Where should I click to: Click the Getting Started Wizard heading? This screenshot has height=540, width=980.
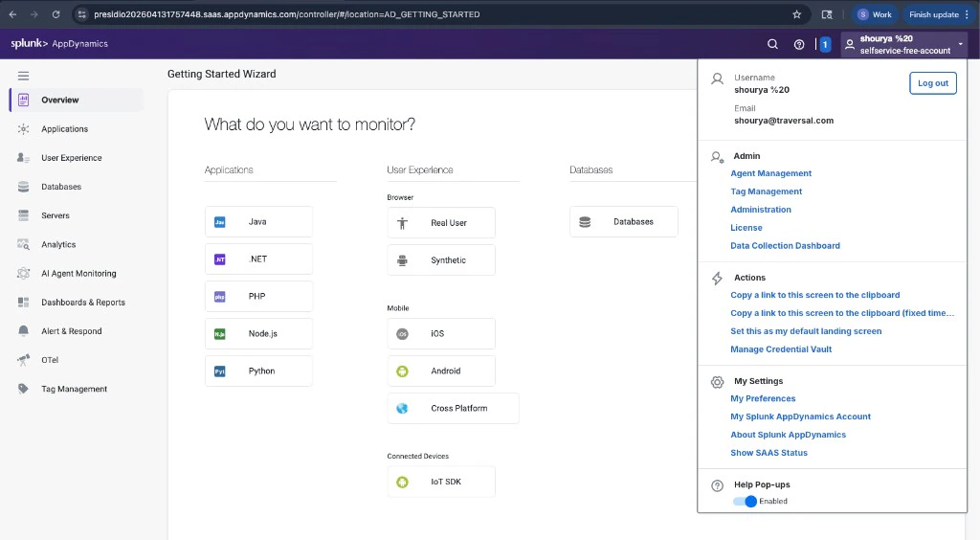pyautogui.click(x=221, y=74)
